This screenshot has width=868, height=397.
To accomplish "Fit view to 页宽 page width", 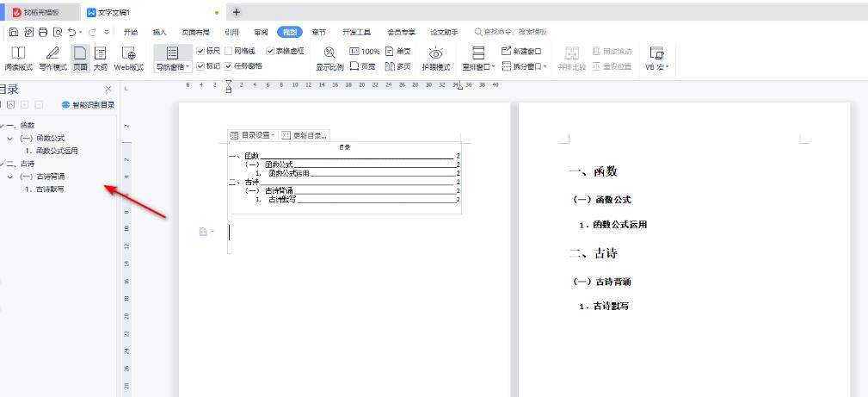I will pyautogui.click(x=362, y=66).
